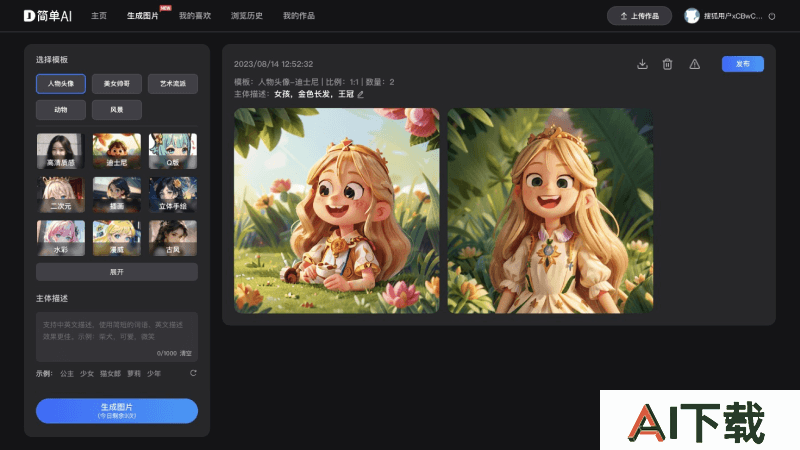Click the 主体描述 text input area
Viewport: 800px width, 450px height.
(117, 332)
